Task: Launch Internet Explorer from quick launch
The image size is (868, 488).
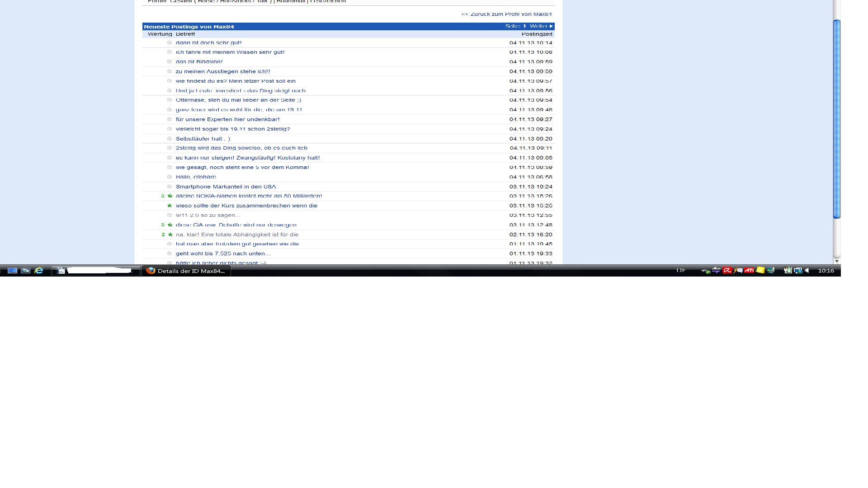Action: tap(39, 270)
